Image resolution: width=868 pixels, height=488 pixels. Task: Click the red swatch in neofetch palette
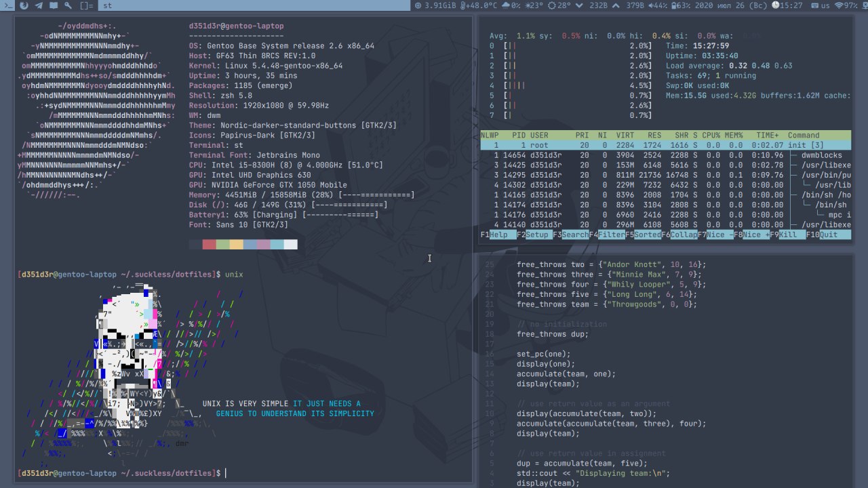click(x=209, y=244)
